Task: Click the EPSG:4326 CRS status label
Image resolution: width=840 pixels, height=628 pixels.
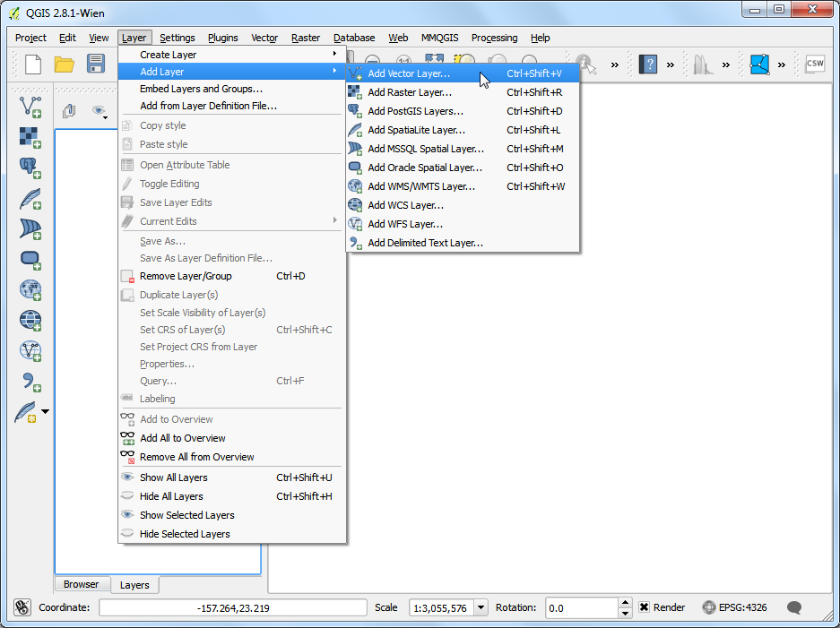Action: (742, 607)
